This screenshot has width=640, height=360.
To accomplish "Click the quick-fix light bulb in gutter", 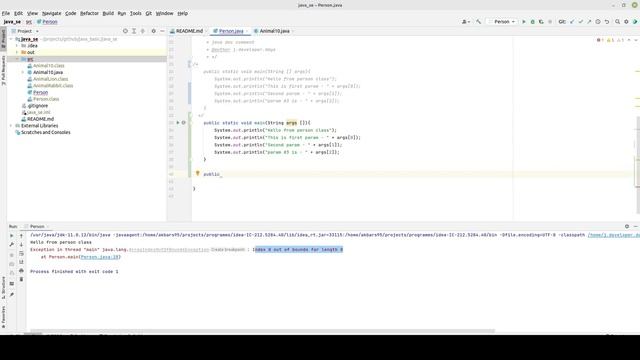I will pyautogui.click(x=198, y=173).
